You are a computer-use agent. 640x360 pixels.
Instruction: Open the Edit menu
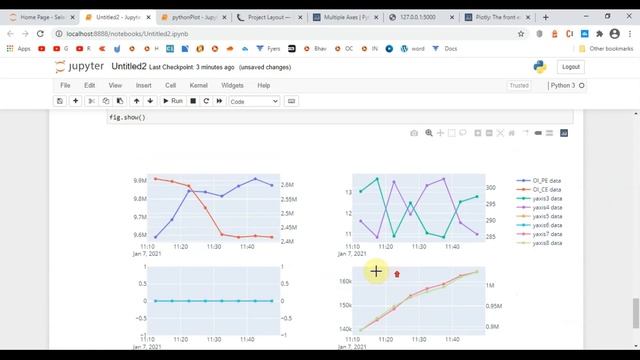click(x=89, y=85)
